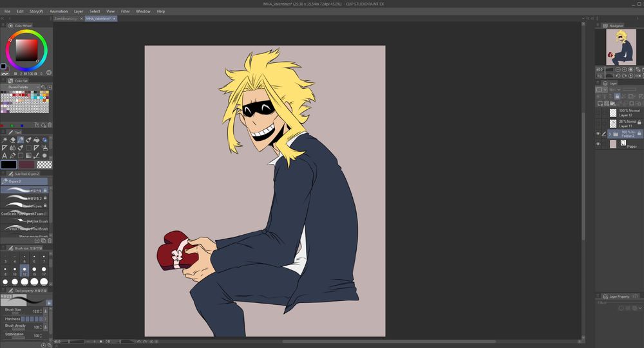This screenshot has width=644, height=348.
Task: Click navigator zoom out icon
Action: [618, 69]
